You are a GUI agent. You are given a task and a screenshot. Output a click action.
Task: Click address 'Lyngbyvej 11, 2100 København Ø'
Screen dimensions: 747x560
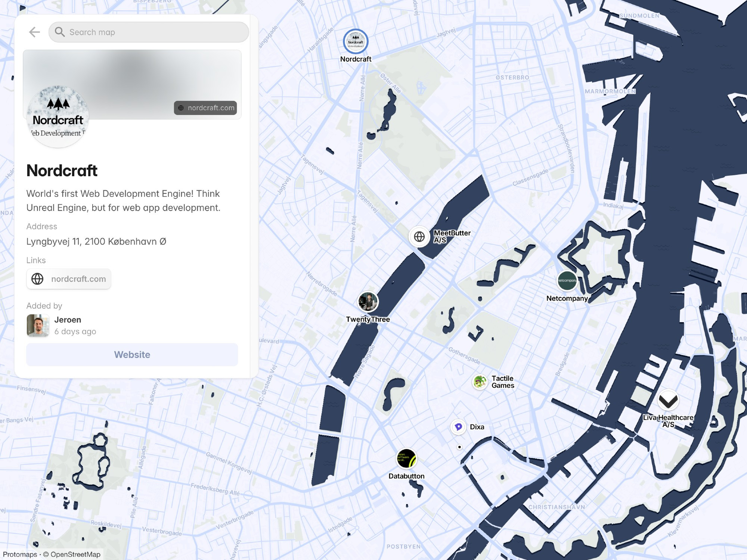(96, 242)
